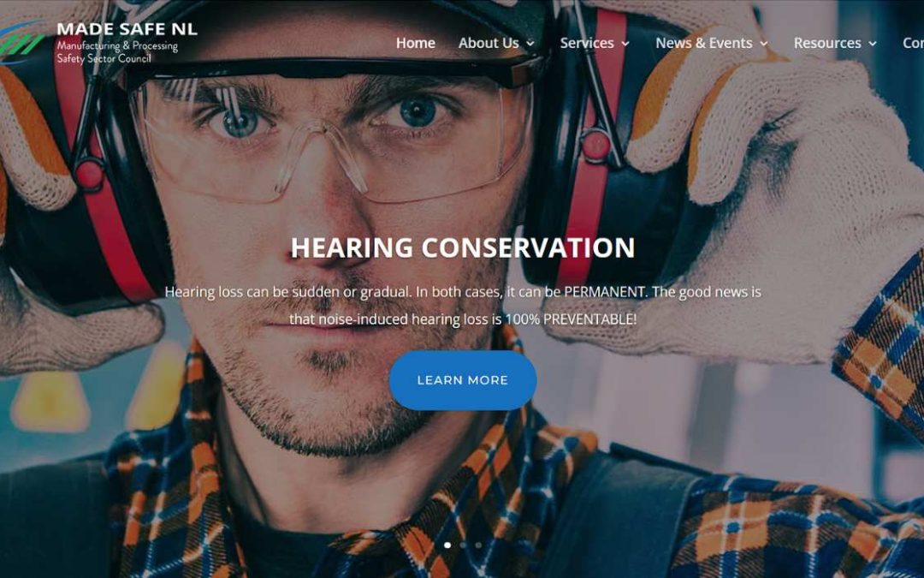Select the first active slide indicator dot
The image size is (924, 578).
pos(447,545)
